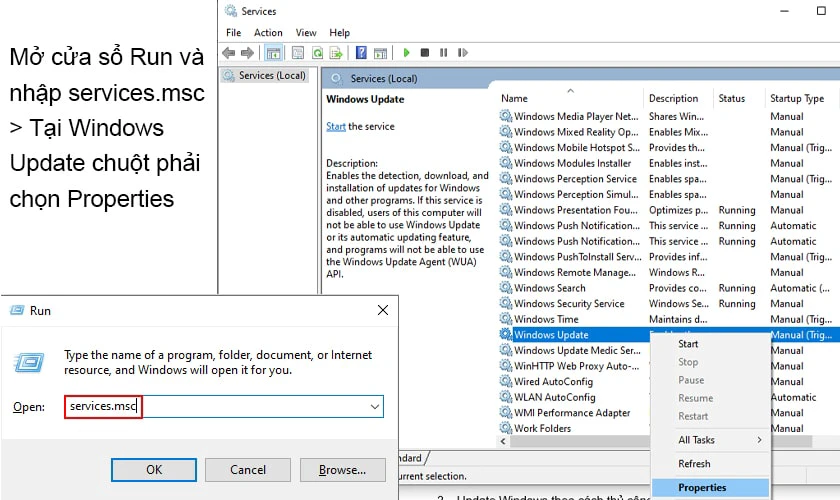The image size is (840, 500).
Task: Open the Help toolbar icon with question mark
Action: coord(362,53)
